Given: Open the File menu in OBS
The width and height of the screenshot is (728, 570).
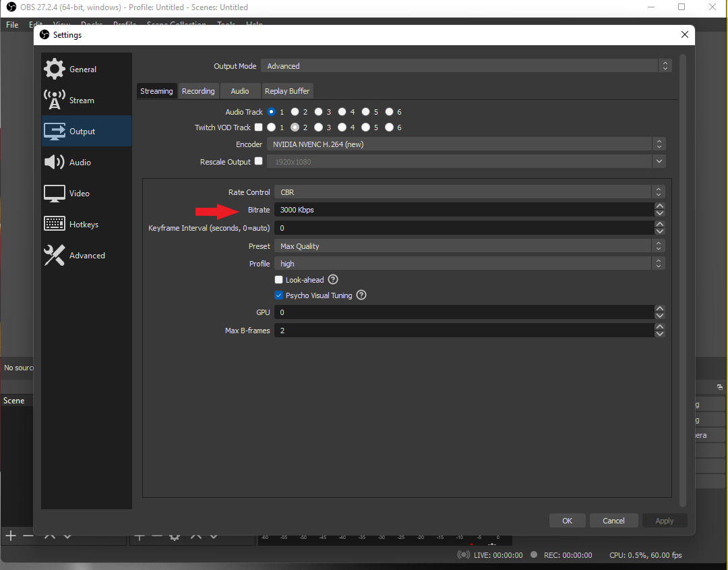Looking at the screenshot, I should [x=12, y=24].
